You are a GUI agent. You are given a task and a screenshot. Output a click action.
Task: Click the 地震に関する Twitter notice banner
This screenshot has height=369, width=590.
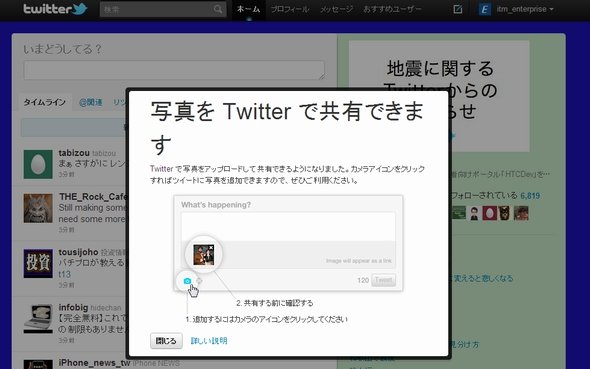pos(439,96)
